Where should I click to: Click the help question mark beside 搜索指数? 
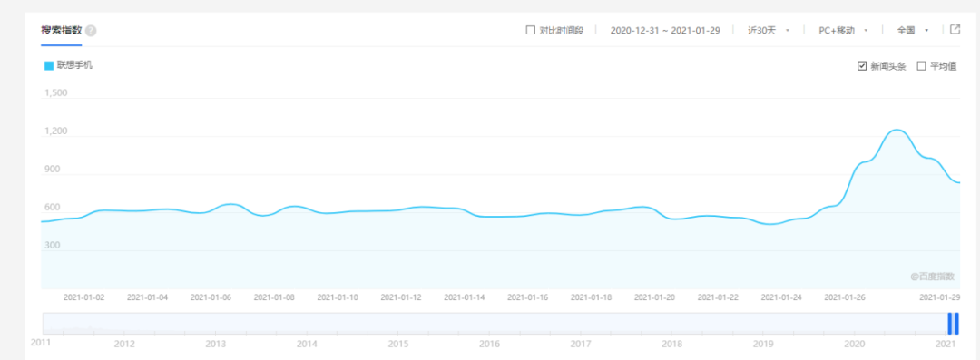coord(92,31)
